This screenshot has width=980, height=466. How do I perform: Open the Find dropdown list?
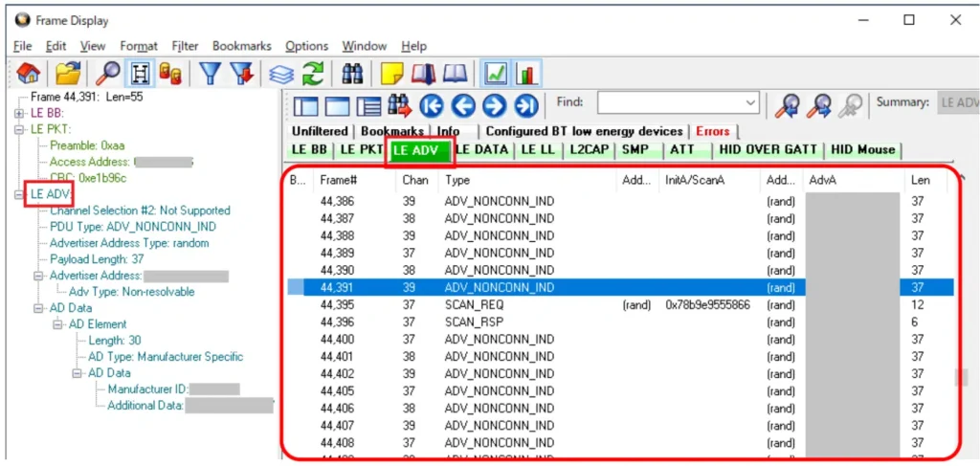click(x=750, y=103)
